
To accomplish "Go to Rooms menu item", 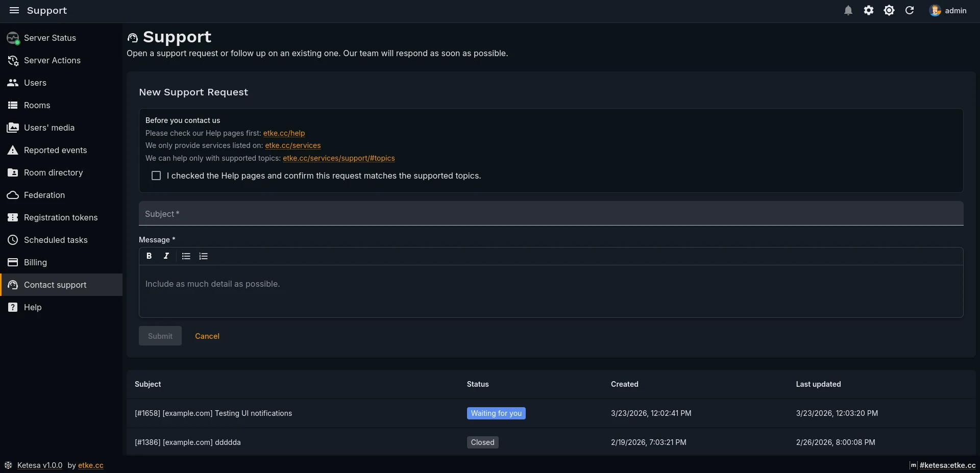I will (61, 105).
